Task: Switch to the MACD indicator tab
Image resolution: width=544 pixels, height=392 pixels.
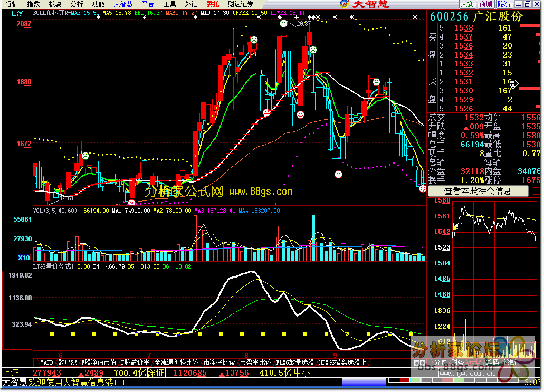Action: pyautogui.click(x=46, y=363)
